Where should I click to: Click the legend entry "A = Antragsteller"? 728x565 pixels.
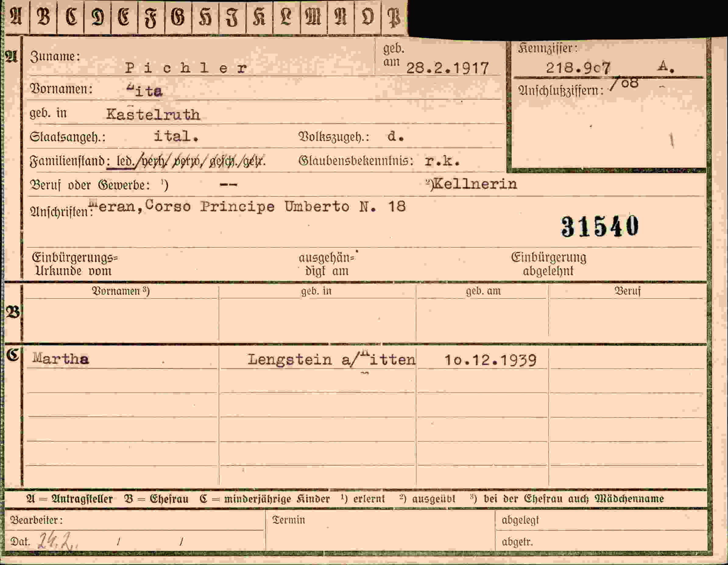click(x=70, y=499)
